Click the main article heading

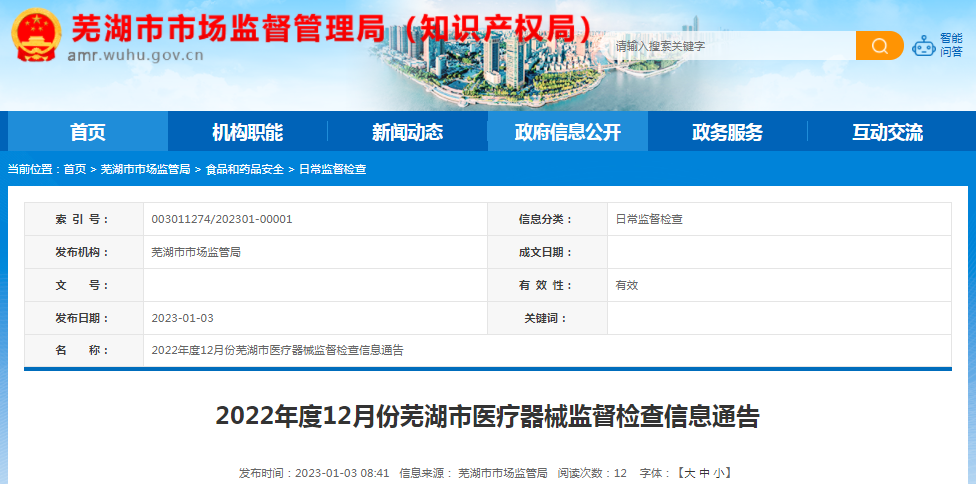pyautogui.click(x=487, y=416)
